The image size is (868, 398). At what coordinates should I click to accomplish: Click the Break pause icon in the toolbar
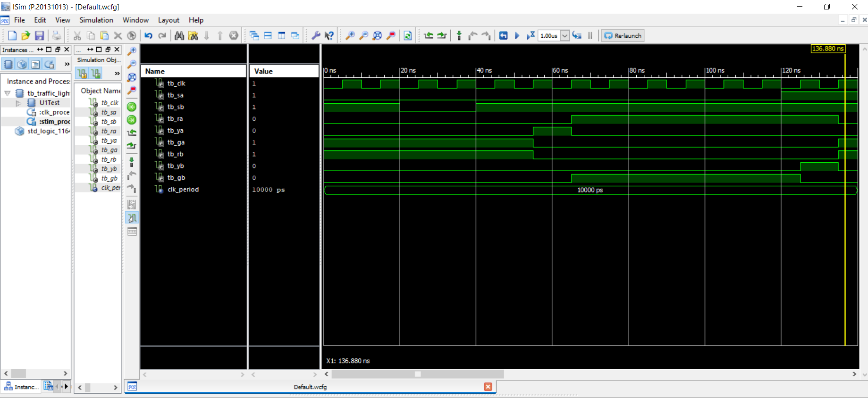pyautogui.click(x=590, y=35)
